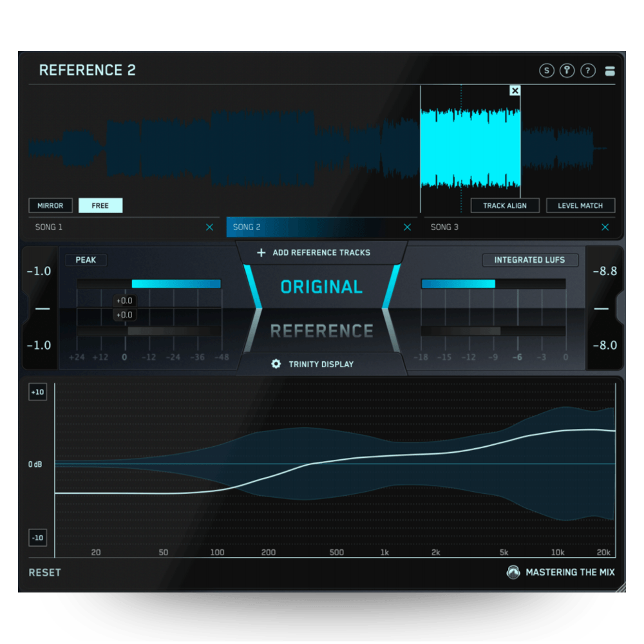
Task: Click the reference track LUFS level bar
Action: [493, 331]
